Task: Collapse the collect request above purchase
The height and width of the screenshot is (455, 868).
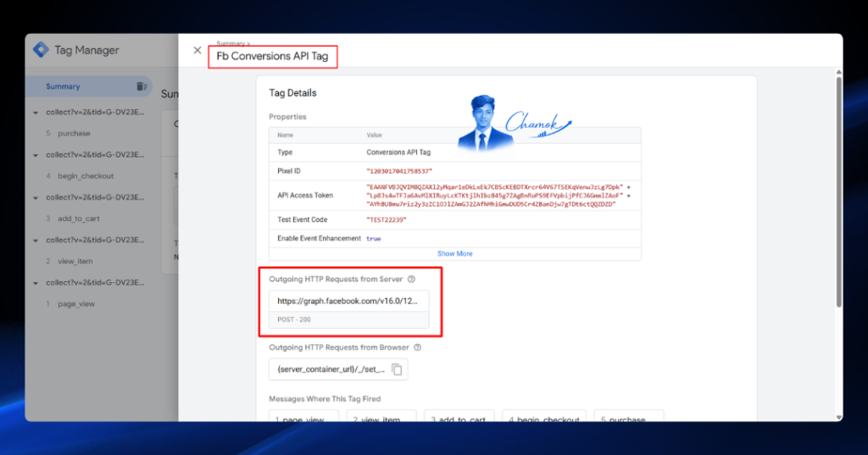Action: [x=36, y=113]
